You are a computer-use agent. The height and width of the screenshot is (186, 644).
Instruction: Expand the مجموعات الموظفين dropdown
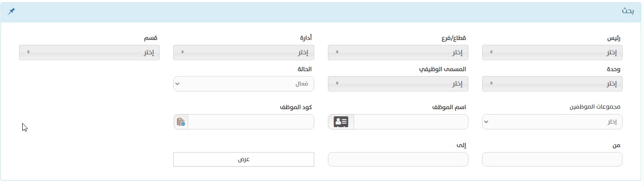click(x=552, y=122)
